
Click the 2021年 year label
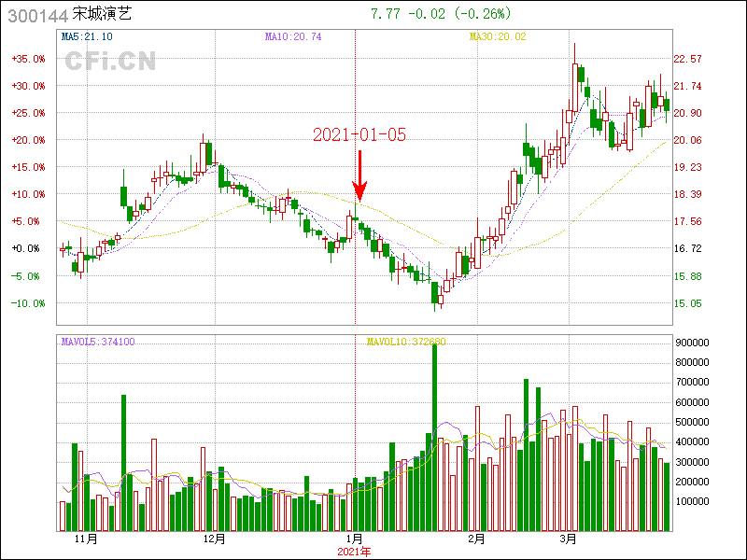tap(355, 551)
